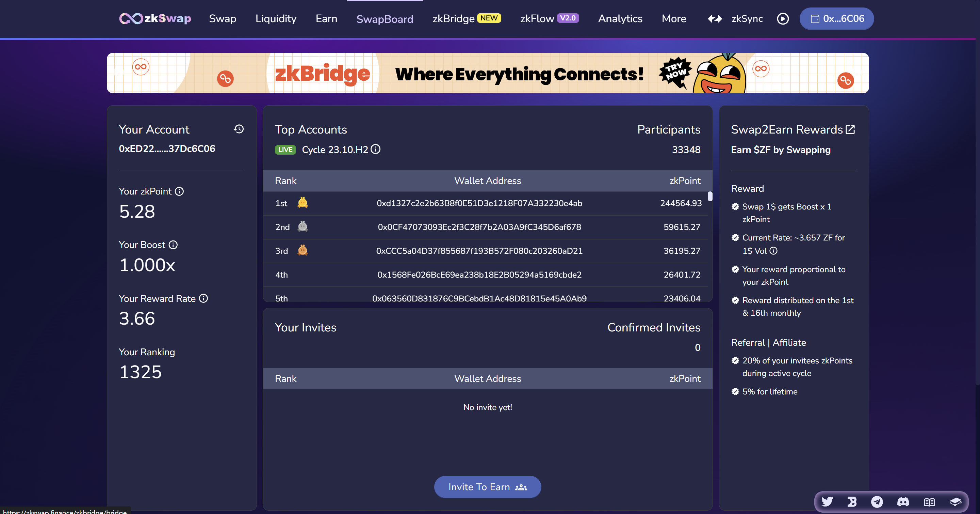Expand the Earn navigation menu
Screen dimensions: 980x514
point(326,19)
